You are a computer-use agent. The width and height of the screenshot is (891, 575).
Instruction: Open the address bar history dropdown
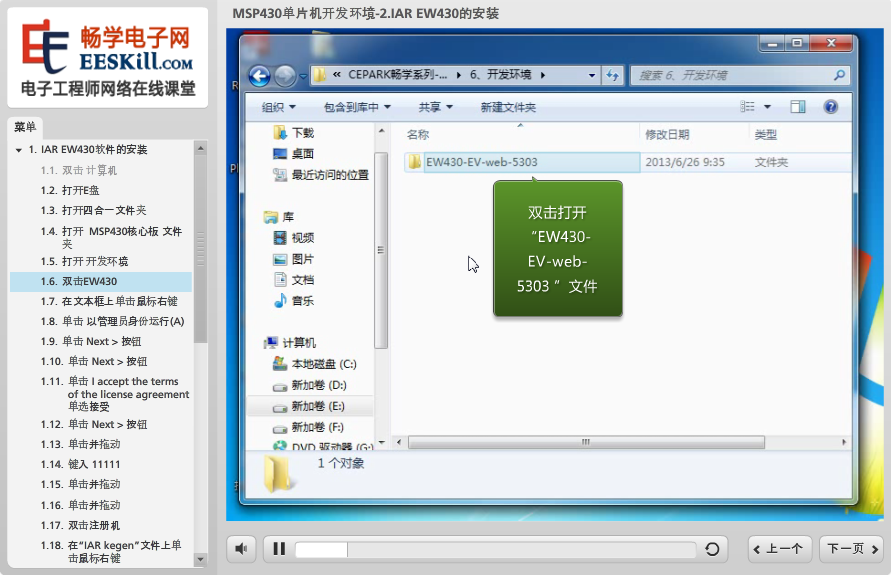click(x=592, y=75)
